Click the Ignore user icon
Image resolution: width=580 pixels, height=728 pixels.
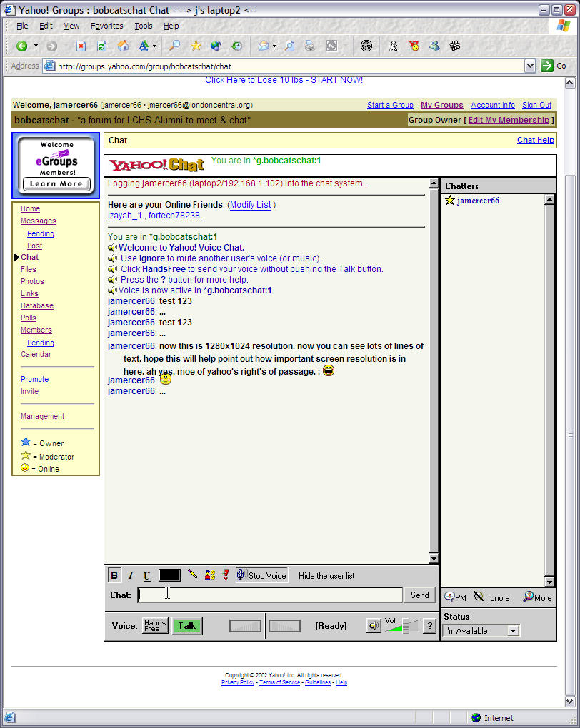479,597
